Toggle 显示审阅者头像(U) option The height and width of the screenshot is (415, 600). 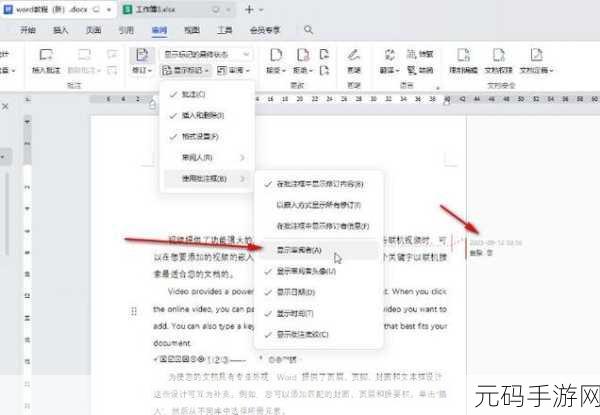pyautogui.click(x=318, y=272)
